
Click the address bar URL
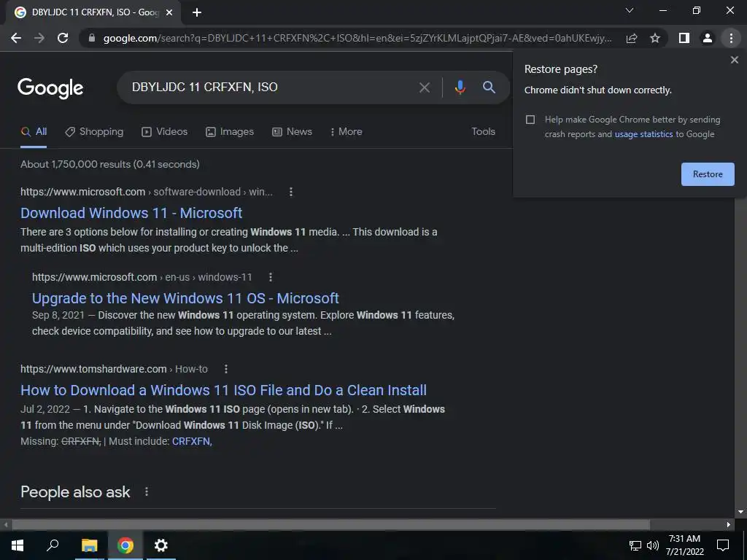pos(357,38)
